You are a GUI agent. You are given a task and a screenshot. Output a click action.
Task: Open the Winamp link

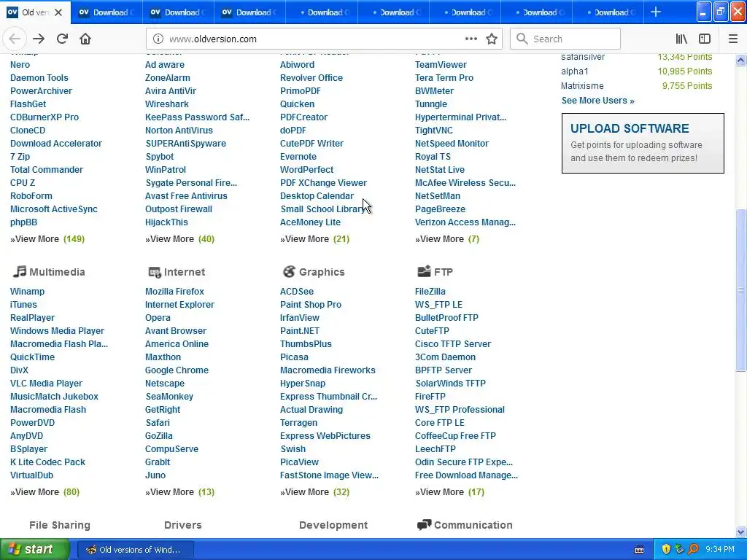27,292
